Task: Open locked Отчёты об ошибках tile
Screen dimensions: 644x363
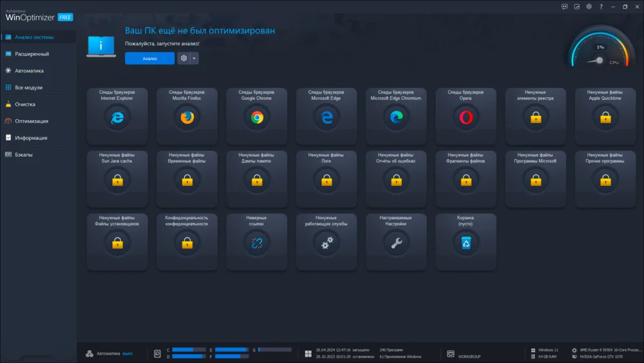Action: coord(396,179)
